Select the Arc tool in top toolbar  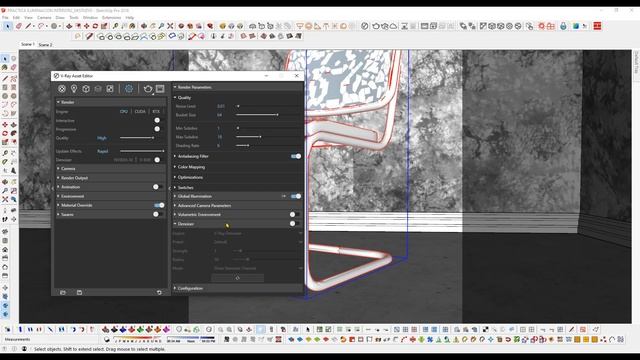click(41, 26)
